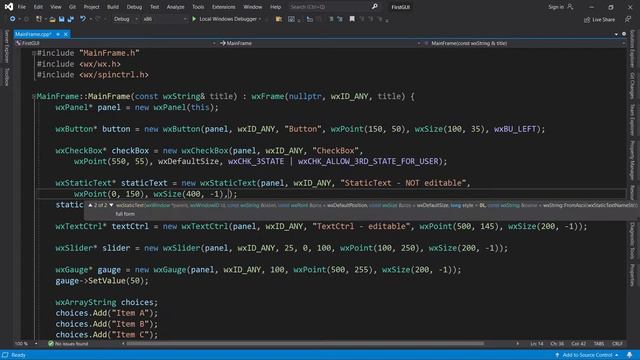640x360 pixels.
Task: Open the x86 platform dropdown
Action: pos(164,19)
